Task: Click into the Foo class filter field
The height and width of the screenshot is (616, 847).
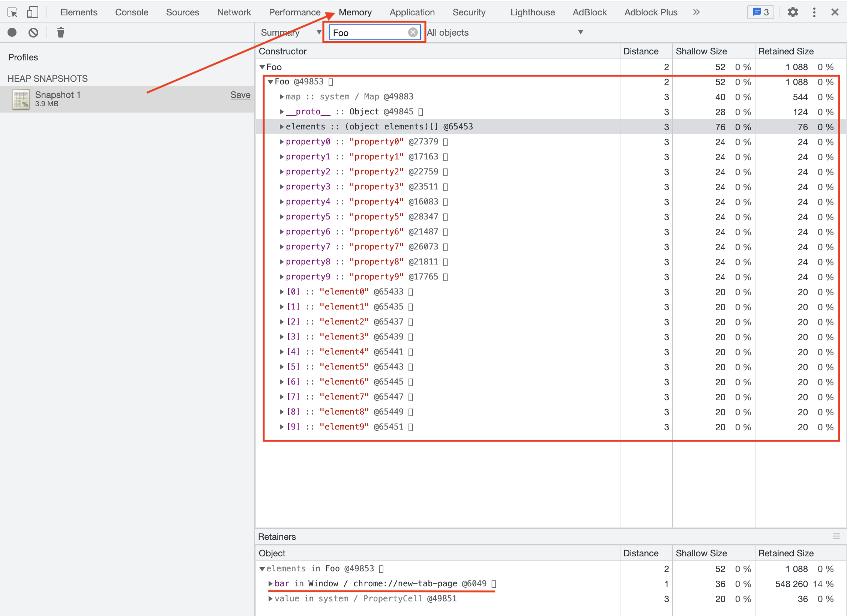Action: tap(368, 33)
